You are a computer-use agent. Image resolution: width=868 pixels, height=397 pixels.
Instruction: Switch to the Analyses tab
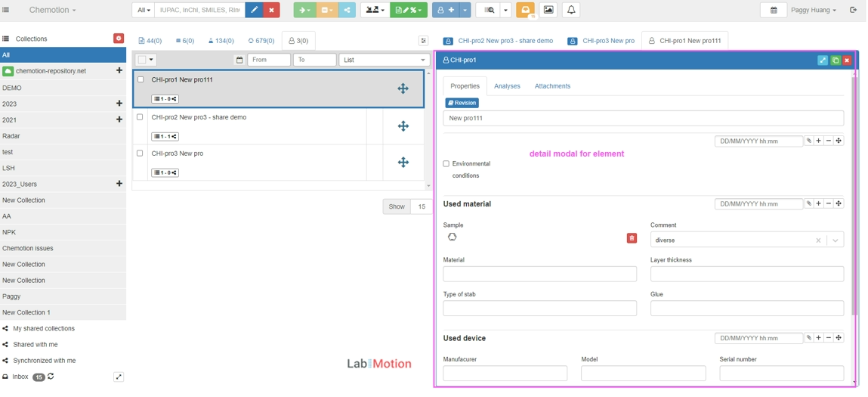click(507, 86)
